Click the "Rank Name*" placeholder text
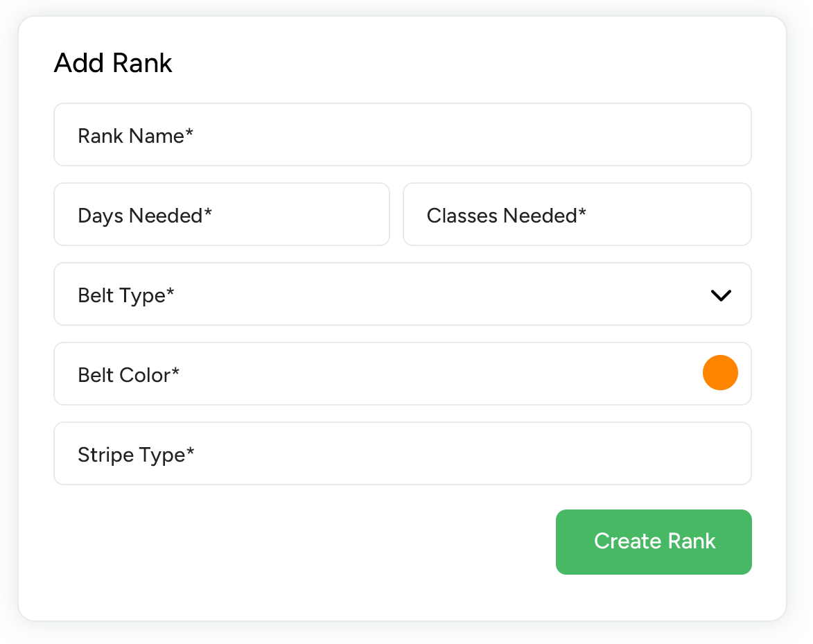 click(x=135, y=136)
